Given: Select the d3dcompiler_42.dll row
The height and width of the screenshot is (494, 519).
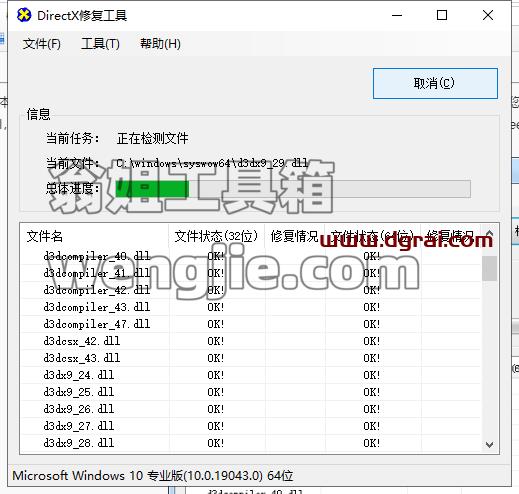Looking at the screenshot, I should click(x=251, y=290).
